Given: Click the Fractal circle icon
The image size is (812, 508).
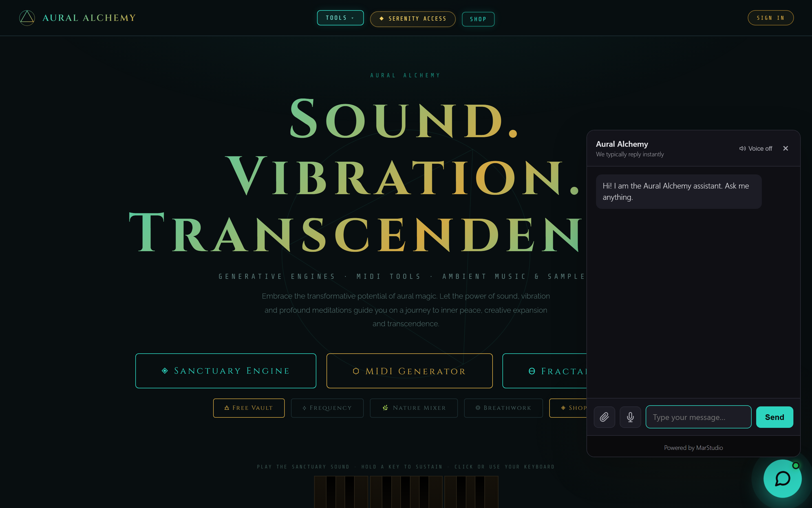Looking at the screenshot, I should click(x=532, y=371).
